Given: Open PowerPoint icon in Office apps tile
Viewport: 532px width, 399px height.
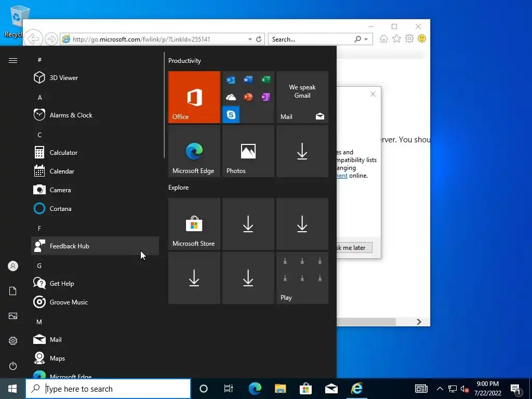Looking at the screenshot, I should [x=248, y=97].
